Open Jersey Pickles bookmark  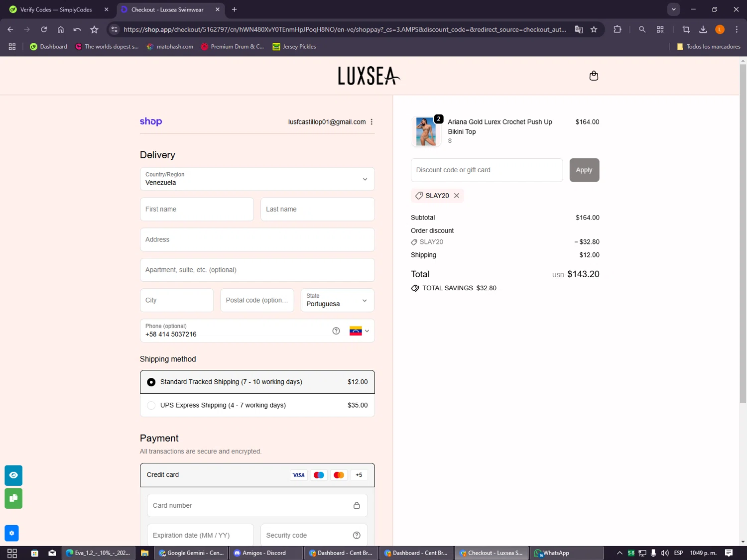click(x=294, y=47)
